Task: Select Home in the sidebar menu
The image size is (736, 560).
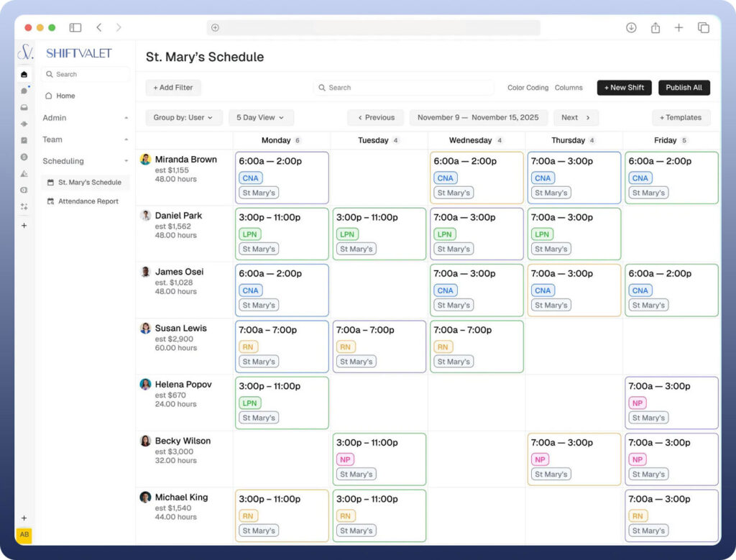Action: pyautogui.click(x=65, y=96)
